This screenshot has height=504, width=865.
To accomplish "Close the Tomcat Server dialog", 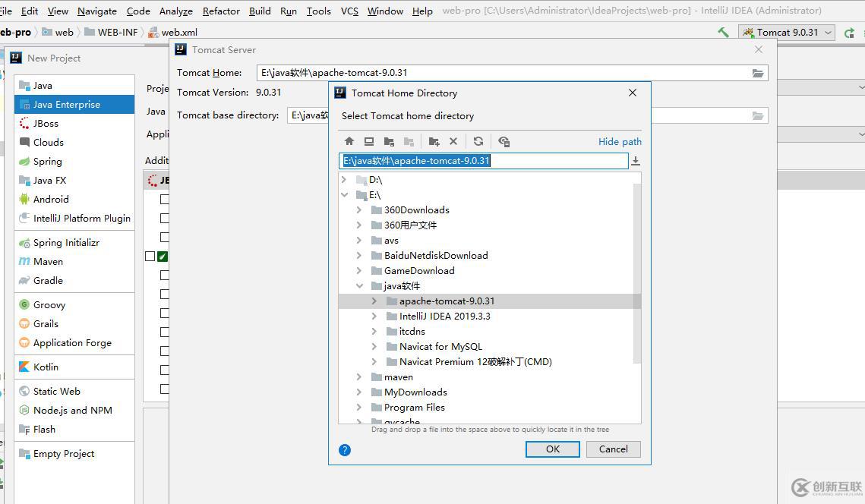I will (759, 49).
